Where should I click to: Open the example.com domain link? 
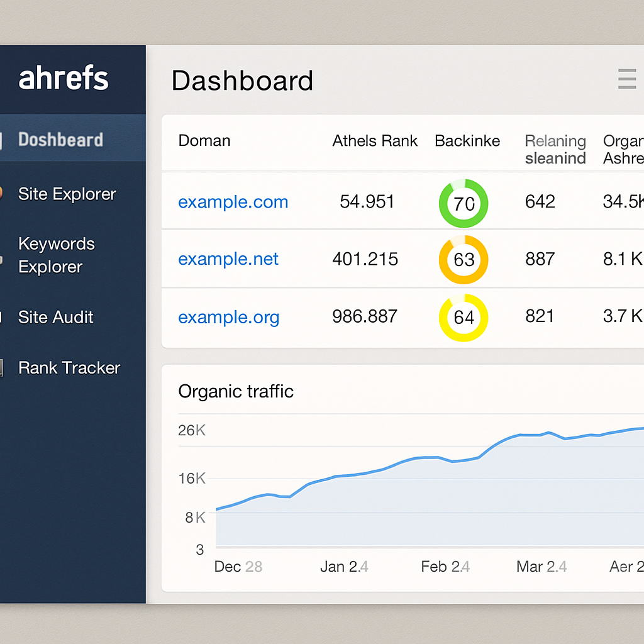(233, 202)
